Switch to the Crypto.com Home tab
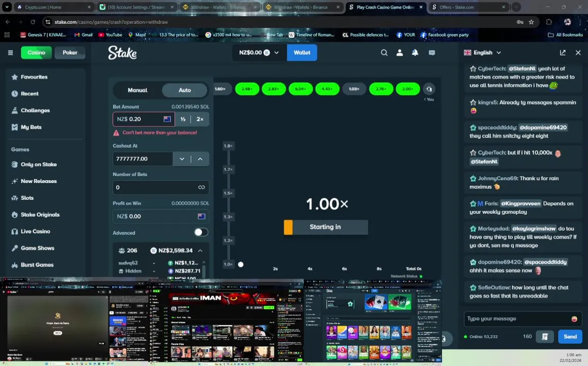Screen dimensions: 588x366 tap(54, 7)
